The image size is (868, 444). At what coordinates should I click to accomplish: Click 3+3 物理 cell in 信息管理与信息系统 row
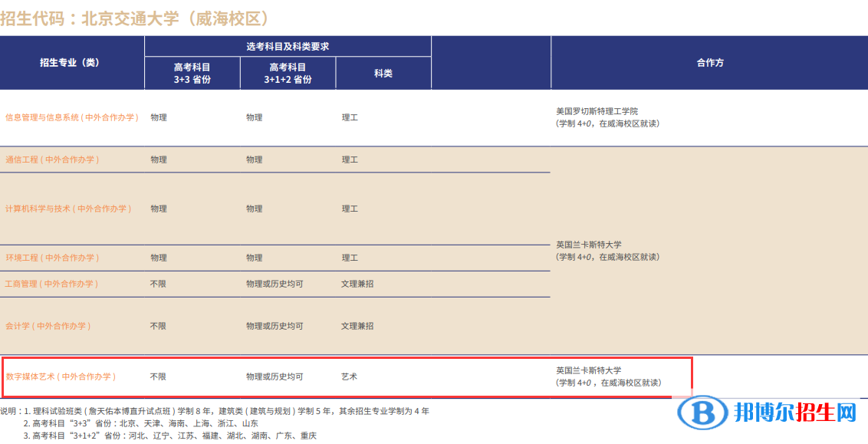[159, 117]
